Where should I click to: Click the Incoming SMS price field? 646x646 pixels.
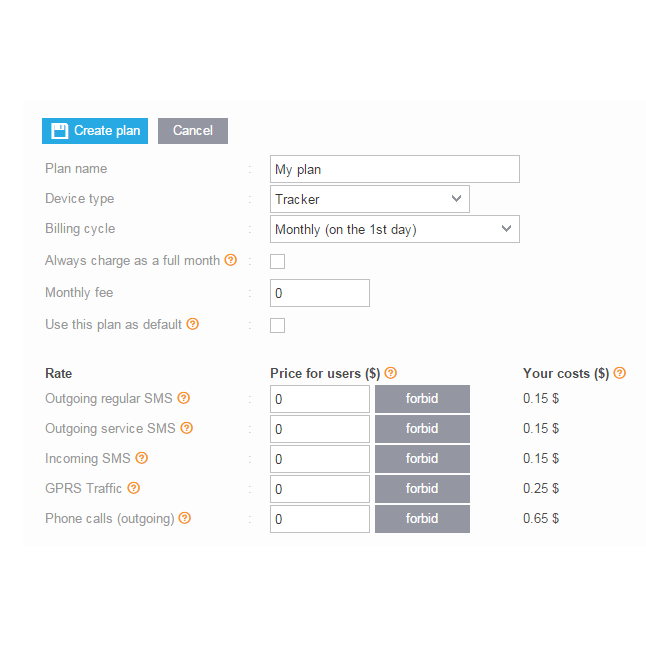tap(320, 459)
